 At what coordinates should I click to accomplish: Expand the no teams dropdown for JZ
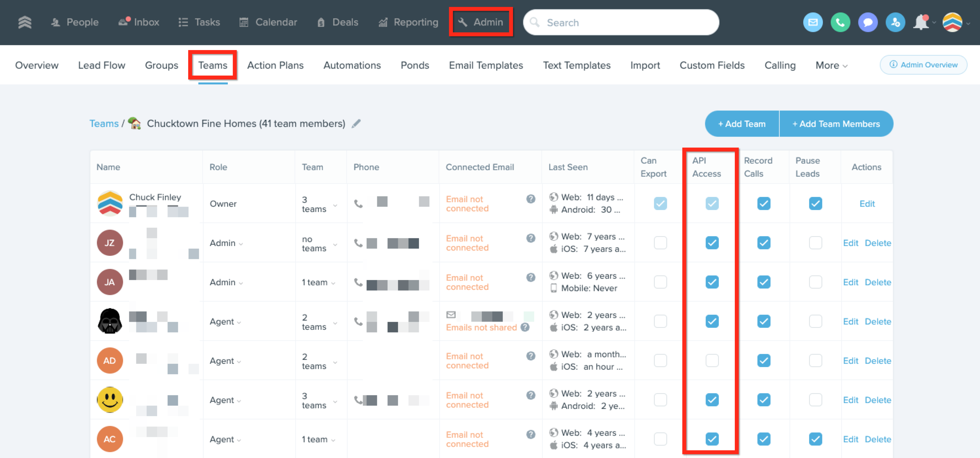(x=319, y=243)
